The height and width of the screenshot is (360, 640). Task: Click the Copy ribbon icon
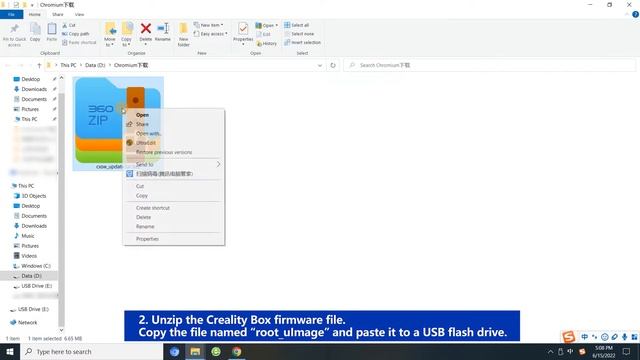[x=35, y=32]
